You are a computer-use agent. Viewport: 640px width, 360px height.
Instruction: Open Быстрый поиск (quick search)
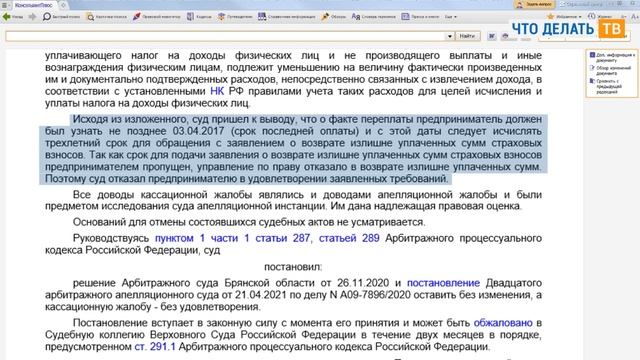[62, 17]
